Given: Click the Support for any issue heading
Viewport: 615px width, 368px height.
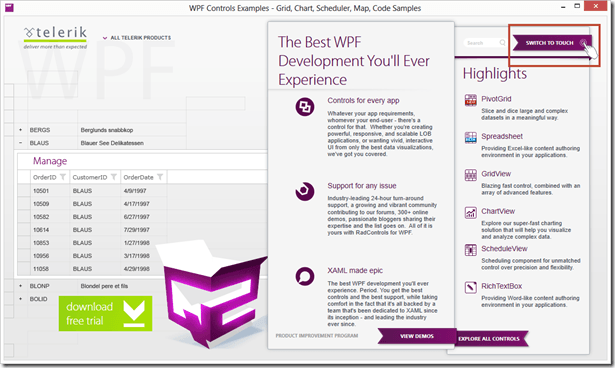Looking at the screenshot, I should click(362, 186).
